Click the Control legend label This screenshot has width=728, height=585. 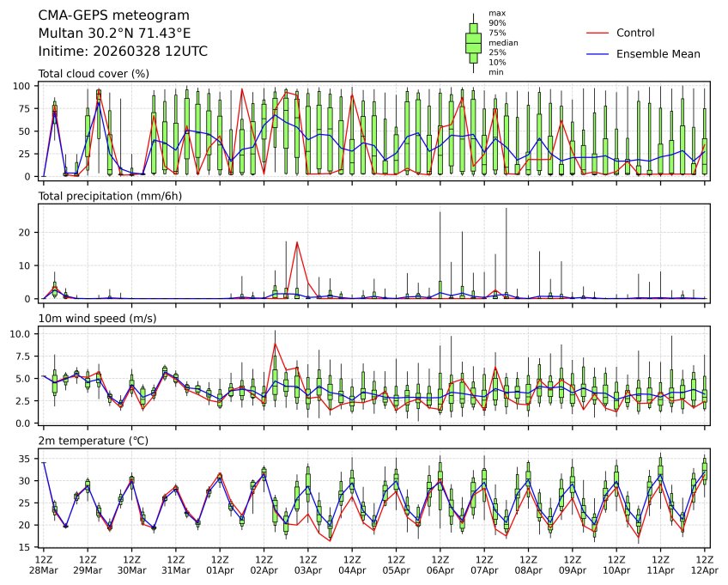click(635, 33)
